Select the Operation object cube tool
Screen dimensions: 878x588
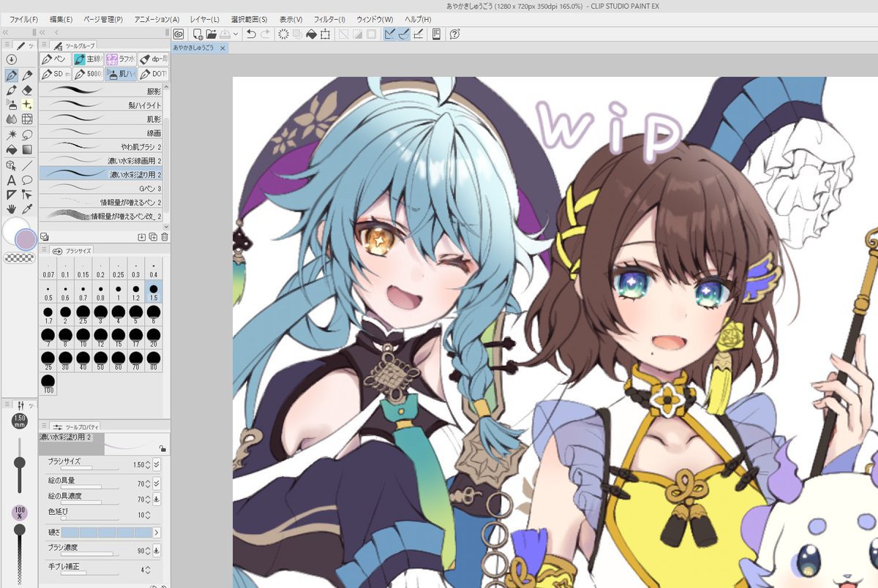tap(11, 165)
